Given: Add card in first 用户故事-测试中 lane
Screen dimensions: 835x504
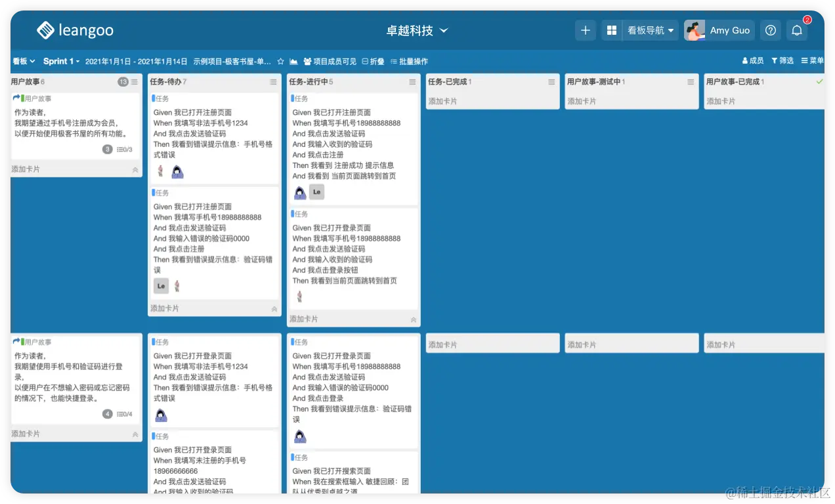Looking at the screenshot, I should point(582,102).
